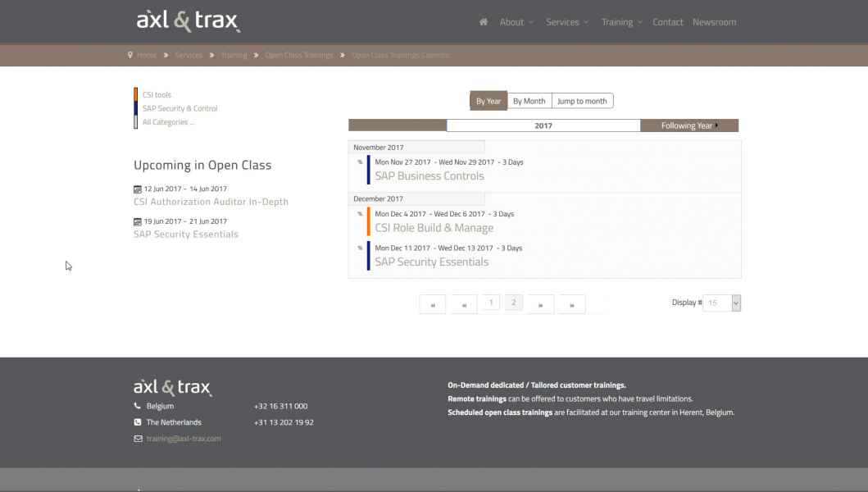Click the breadcrumb location pin icon
This screenshot has height=492, width=868.
click(x=130, y=55)
